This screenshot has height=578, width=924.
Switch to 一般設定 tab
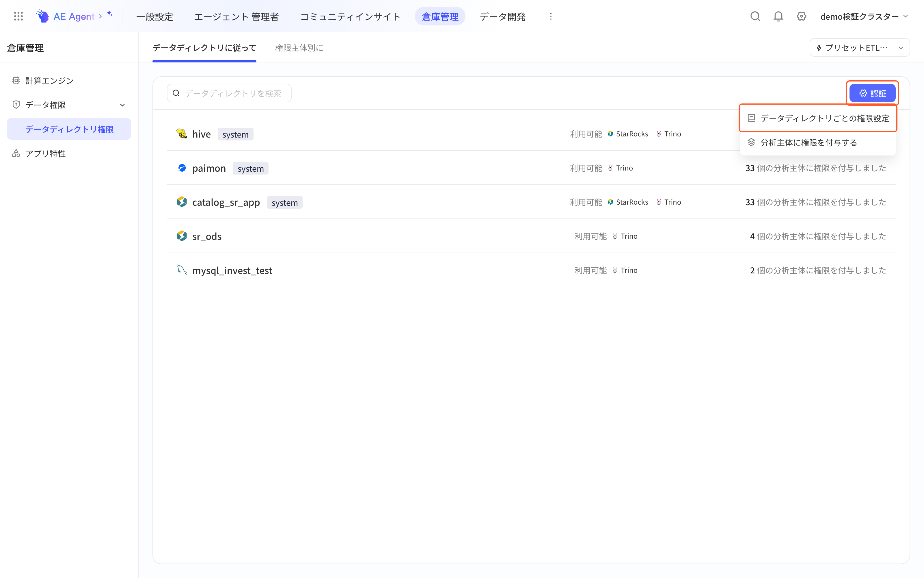point(155,16)
